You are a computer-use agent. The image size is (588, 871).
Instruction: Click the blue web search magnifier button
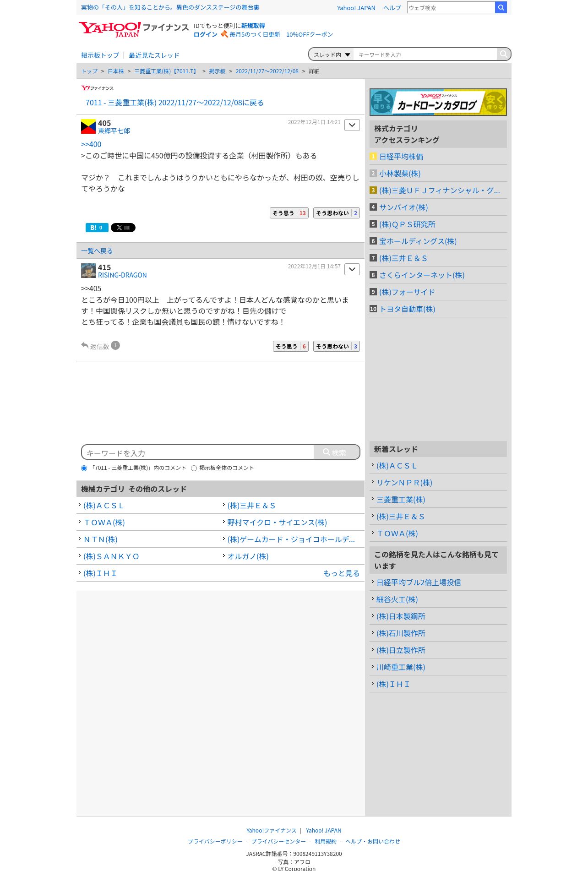point(501,7)
